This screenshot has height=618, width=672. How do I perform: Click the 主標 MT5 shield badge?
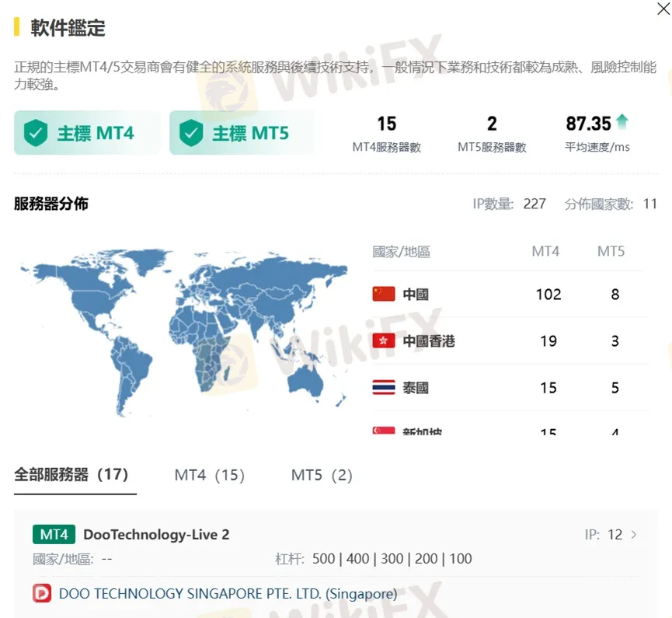[242, 133]
